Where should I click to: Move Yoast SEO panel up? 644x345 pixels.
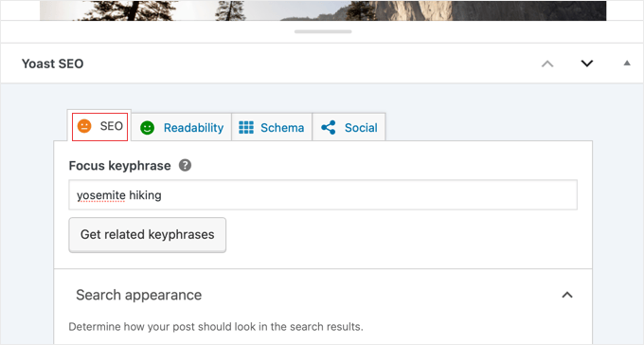click(x=547, y=64)
